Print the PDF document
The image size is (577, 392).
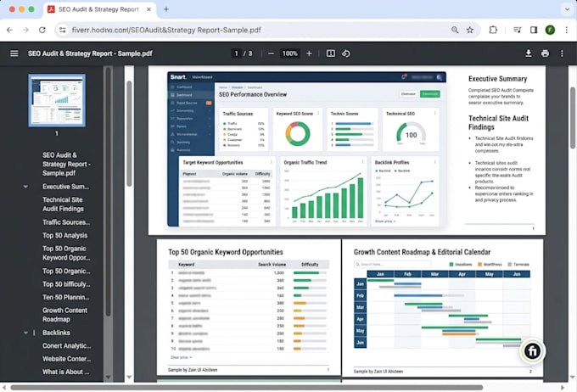click(545, 53)
